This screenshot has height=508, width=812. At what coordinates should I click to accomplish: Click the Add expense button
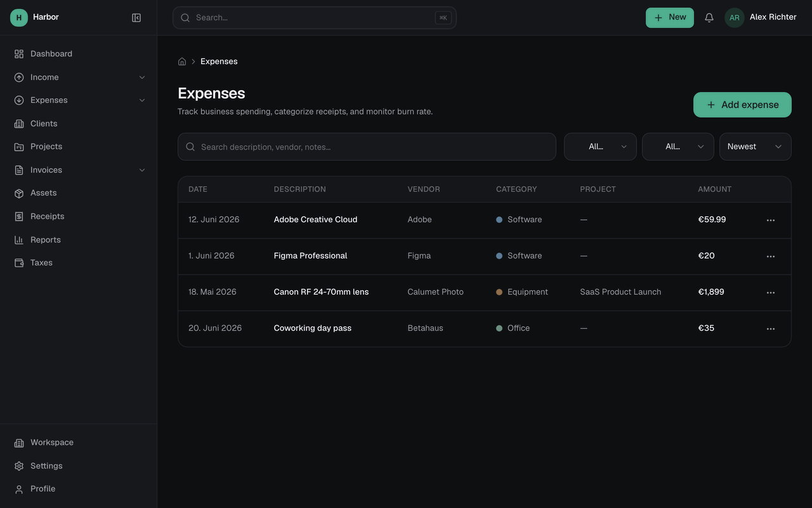(x=742, y=105)
